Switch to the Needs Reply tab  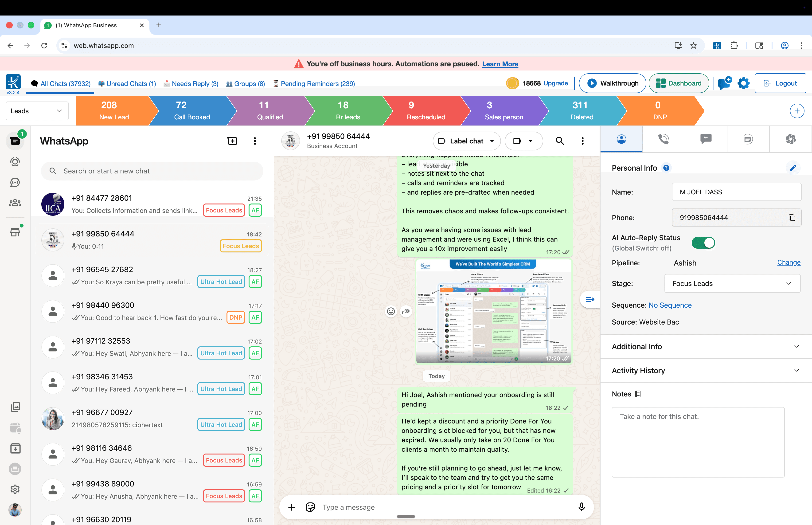[191, 83]
